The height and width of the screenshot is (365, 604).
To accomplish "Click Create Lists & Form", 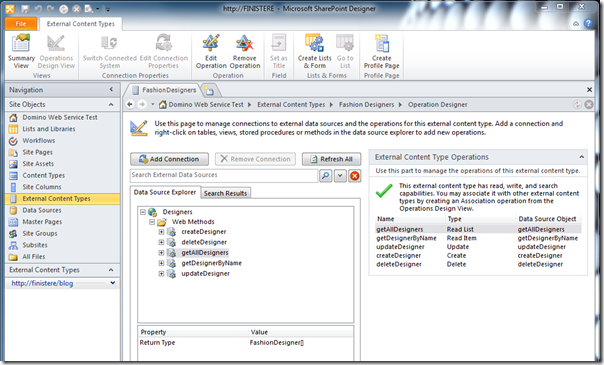I will [314, 51].
